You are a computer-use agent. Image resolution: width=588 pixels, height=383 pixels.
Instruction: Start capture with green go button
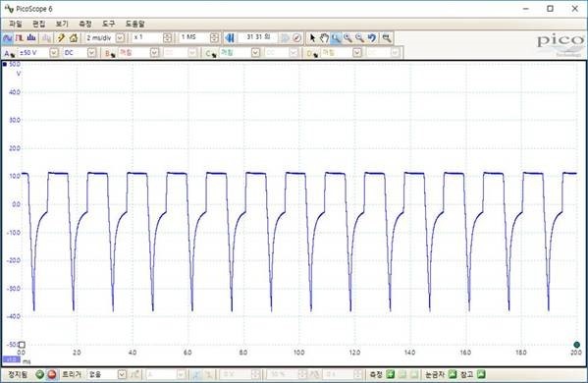pyautogui.click(x=39, y=374)
